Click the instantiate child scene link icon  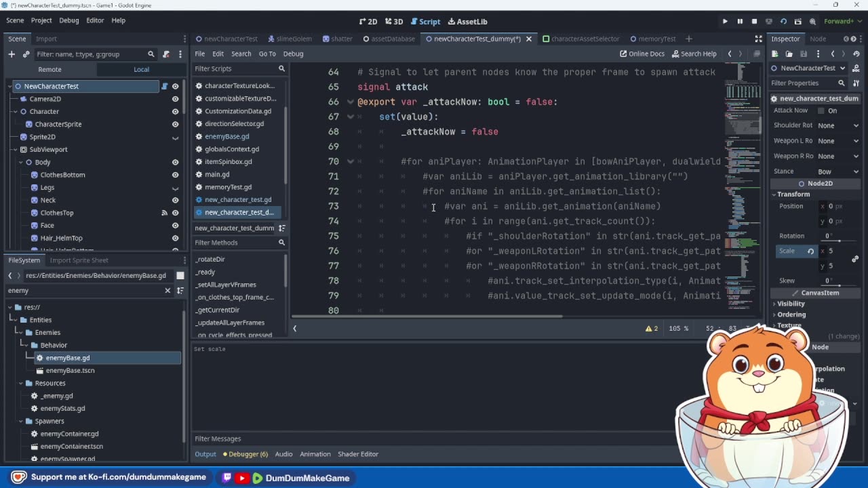26,54
